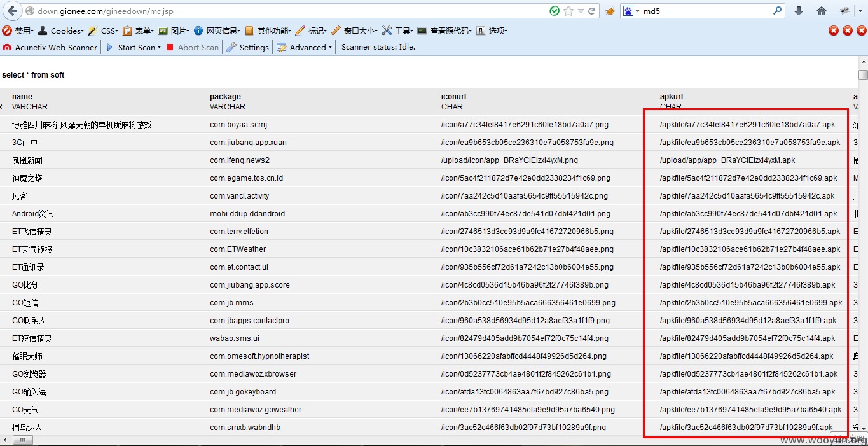
Task: Click the green checkmark icon in address bar
Action: click(555, 11)
